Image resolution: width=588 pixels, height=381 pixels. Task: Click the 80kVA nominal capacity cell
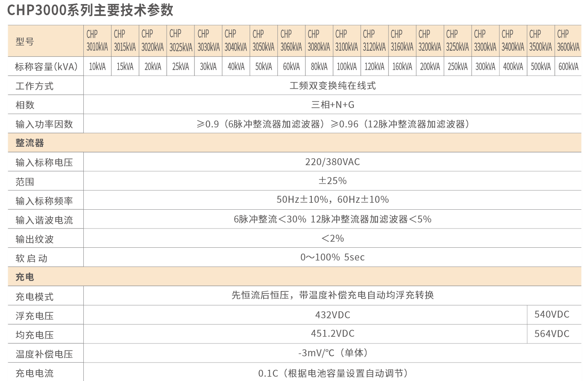(x=319, y=67)
